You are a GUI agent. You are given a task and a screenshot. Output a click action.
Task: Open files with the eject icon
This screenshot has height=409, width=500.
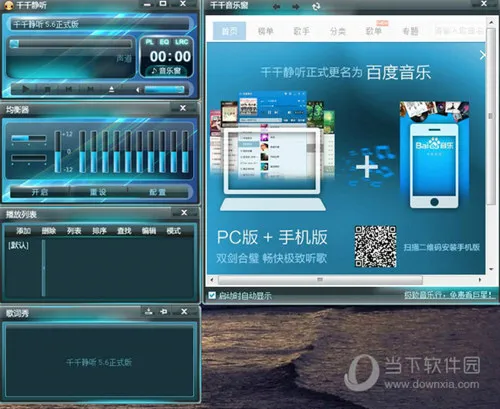[112, 89]
